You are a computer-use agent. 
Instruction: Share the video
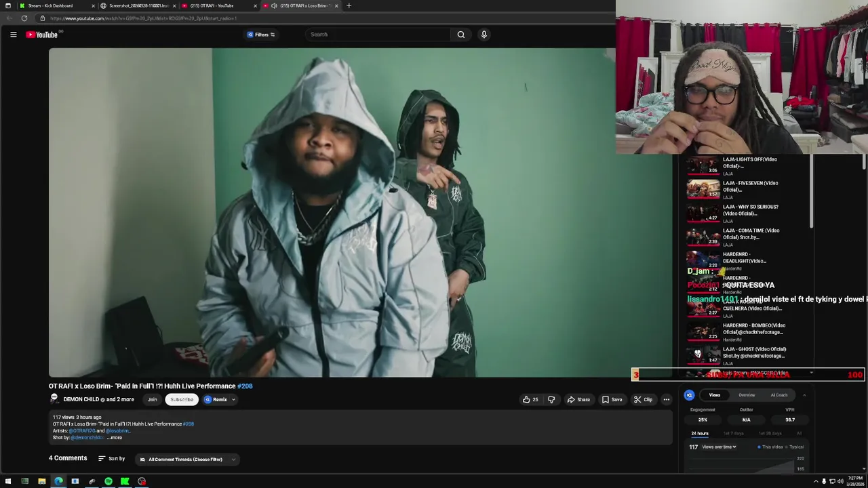pos(578,400)
